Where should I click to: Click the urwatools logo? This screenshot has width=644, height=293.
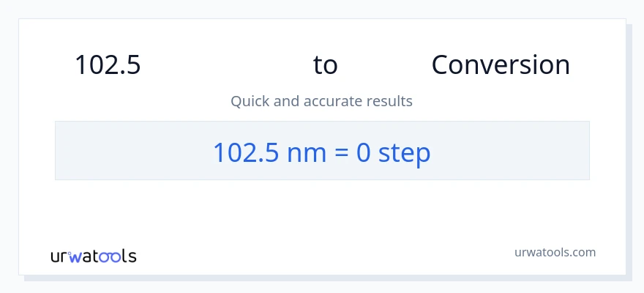93,256
